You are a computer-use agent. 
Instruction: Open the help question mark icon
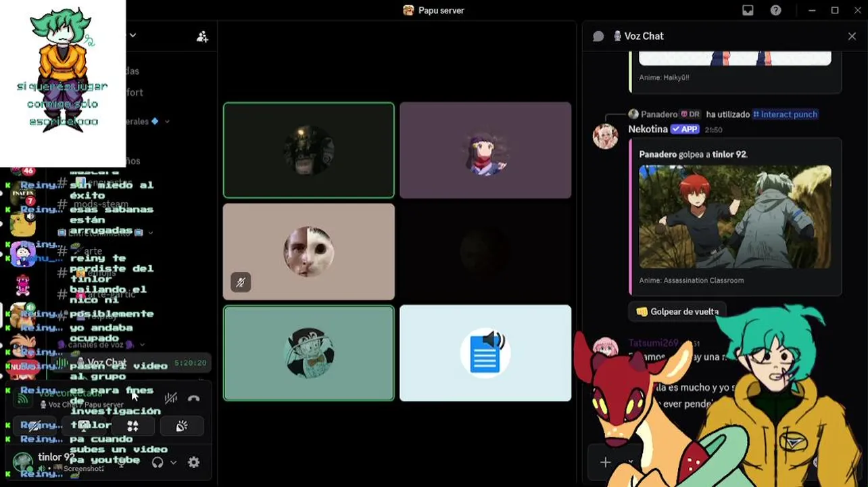(776, 10)
